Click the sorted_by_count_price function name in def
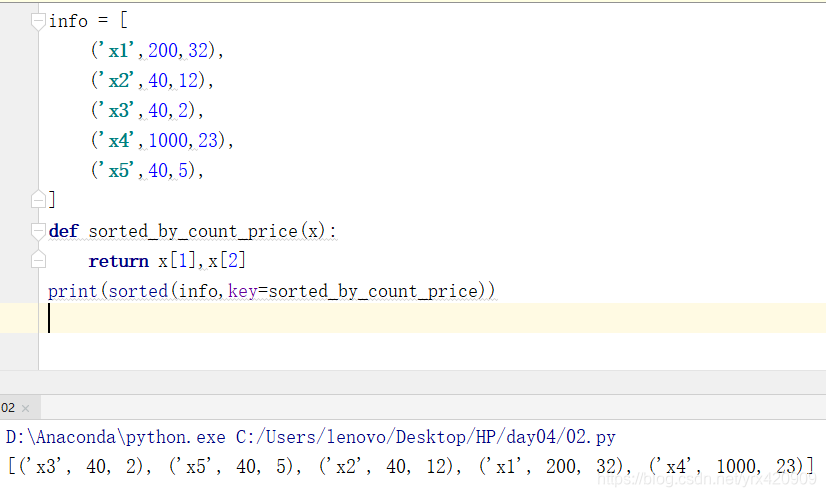The width and height of the screenshot is (826, 497). [x=193, y=231]
